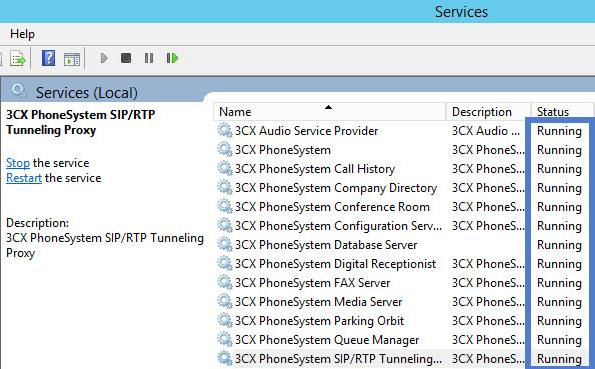Click gear icon beside Conference Room service
This screenshot has height=369, width=595.
(224, 206)
